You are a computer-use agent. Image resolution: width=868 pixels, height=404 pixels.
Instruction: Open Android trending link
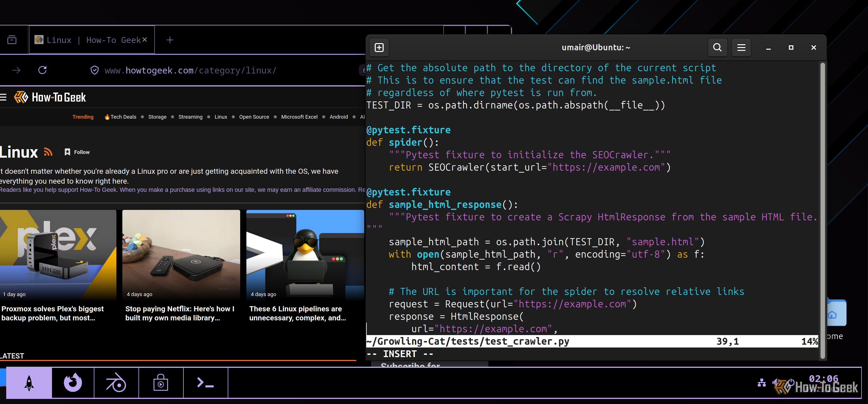click(339, 117)
